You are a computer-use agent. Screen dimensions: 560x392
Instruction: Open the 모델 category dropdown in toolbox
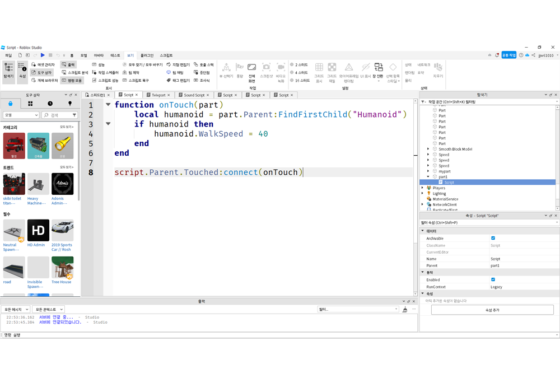tap(21, 115)
